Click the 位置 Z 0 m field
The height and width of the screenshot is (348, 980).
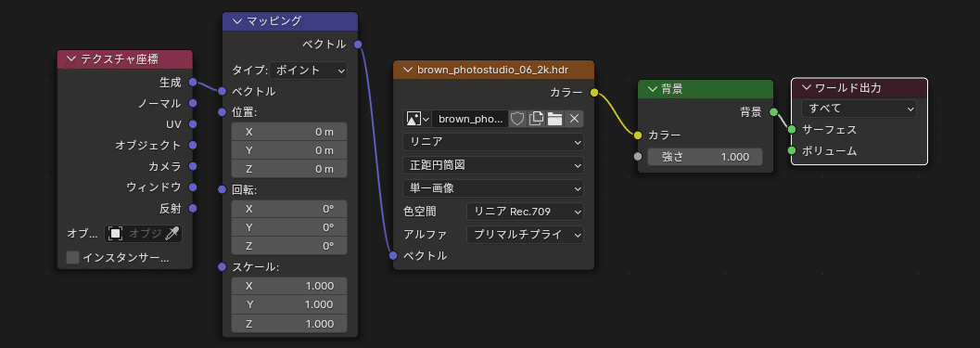pyautogui.click(x=289, y=169)
